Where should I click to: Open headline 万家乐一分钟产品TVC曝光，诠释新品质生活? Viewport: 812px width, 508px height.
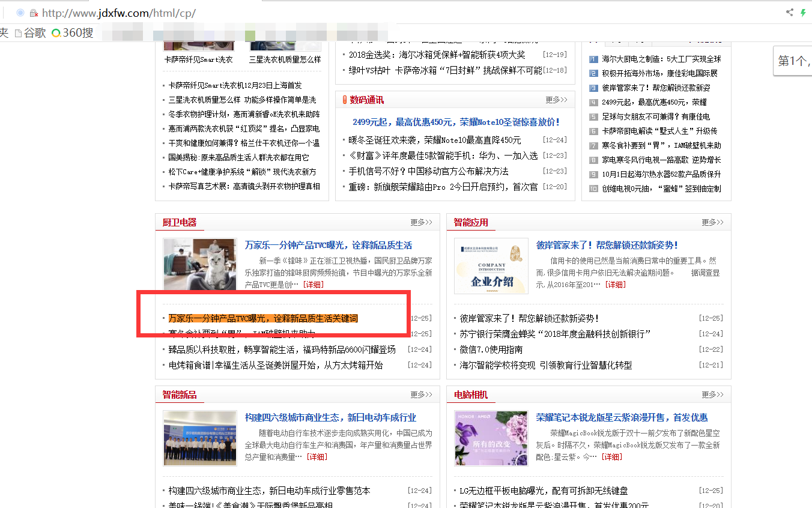point(329,245)
